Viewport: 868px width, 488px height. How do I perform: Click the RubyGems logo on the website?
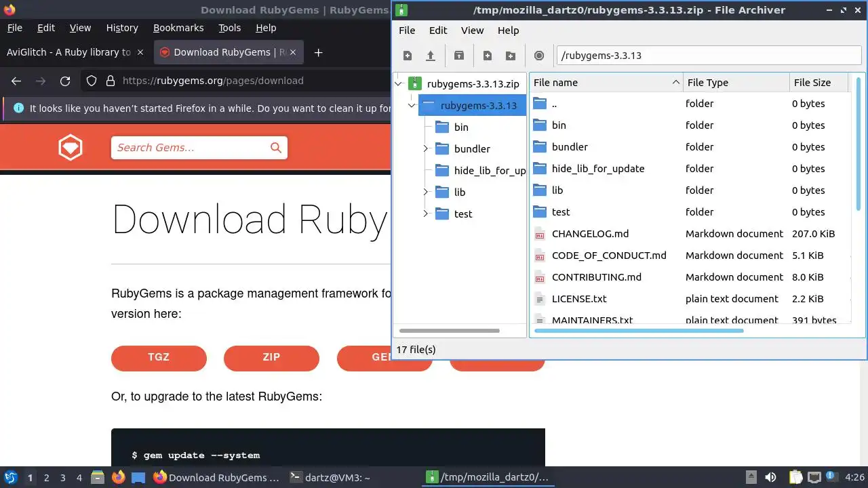(71, 147)
